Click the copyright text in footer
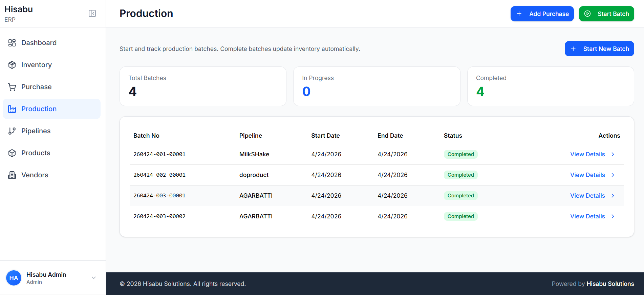The width and height of the screenshot is (644, 295). pos(183,284)
